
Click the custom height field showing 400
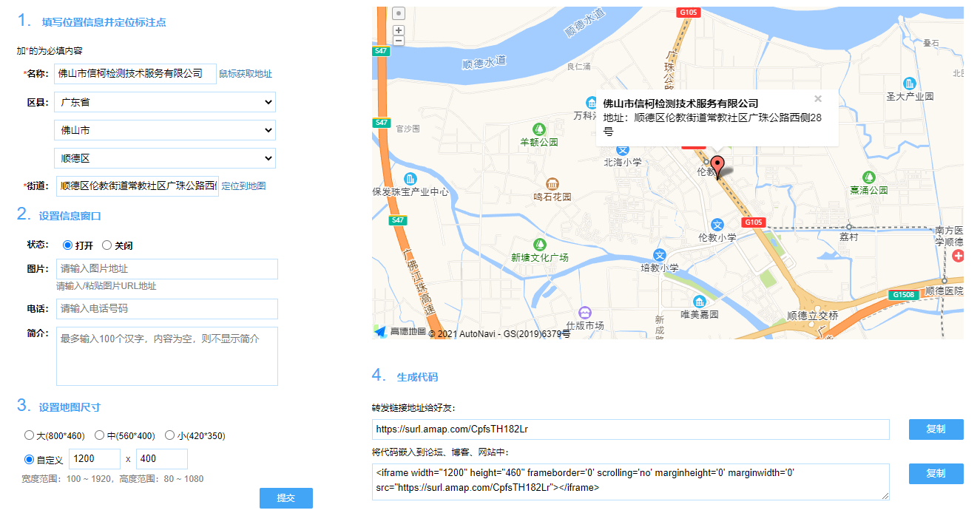point(162,459)
